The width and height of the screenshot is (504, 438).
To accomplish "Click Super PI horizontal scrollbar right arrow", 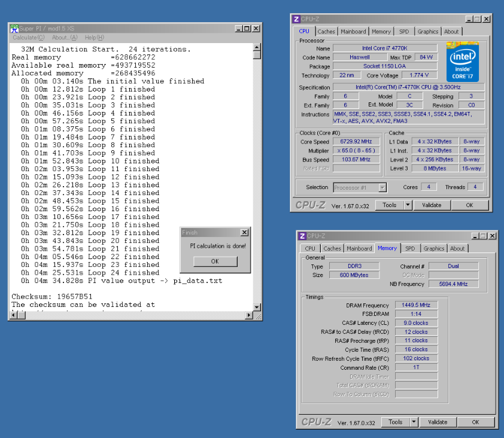I will click(249, 315).
